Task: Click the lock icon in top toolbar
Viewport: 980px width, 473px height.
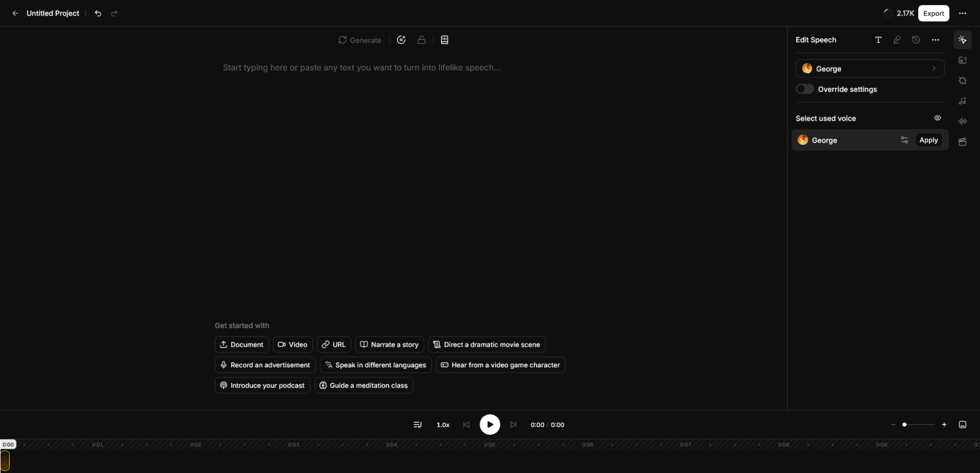Action: [x=421, y=40]
